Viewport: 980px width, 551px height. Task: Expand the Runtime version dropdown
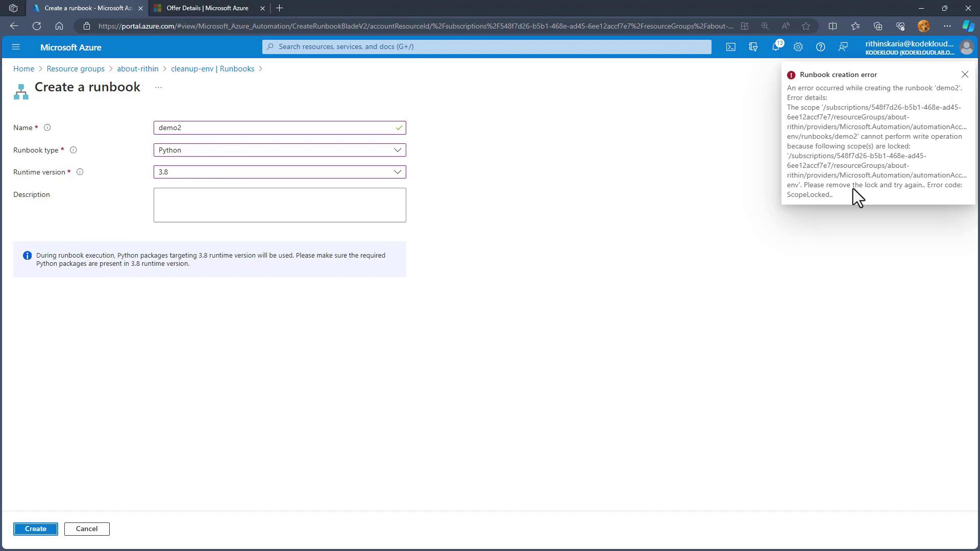[280, 172]
